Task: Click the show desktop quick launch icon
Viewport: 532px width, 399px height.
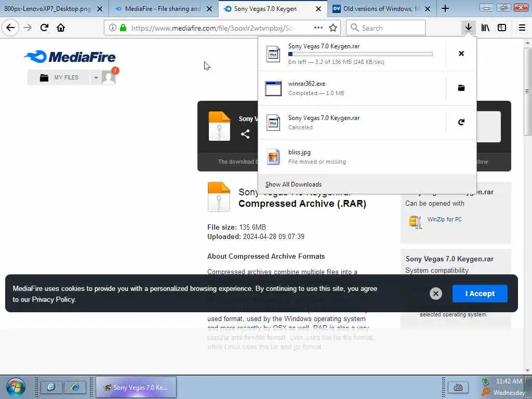Action: pos(51,387)
